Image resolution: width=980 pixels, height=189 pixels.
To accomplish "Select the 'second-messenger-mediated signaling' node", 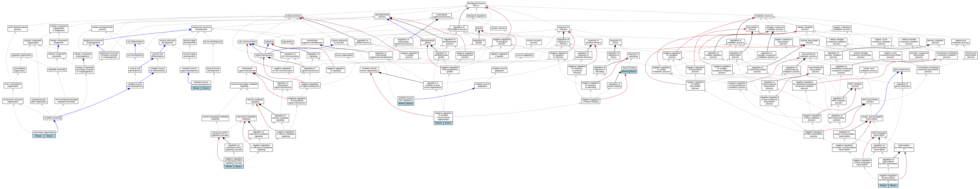I will pyautogui.click(x=244, y=85).
